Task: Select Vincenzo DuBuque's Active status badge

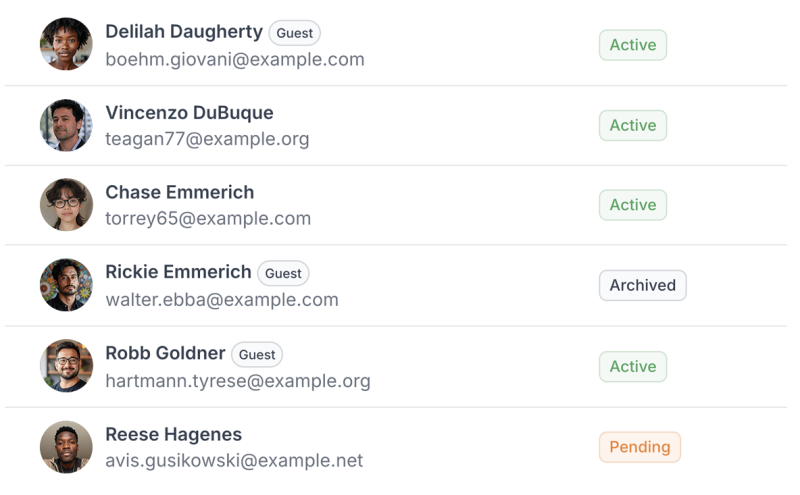Action: 632,126
